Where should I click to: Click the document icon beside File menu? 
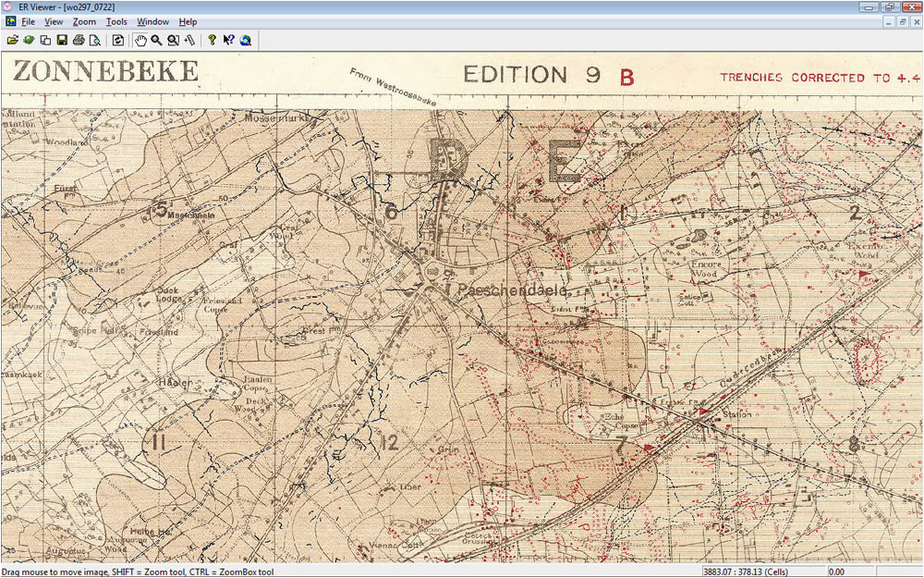coord(10,21)
